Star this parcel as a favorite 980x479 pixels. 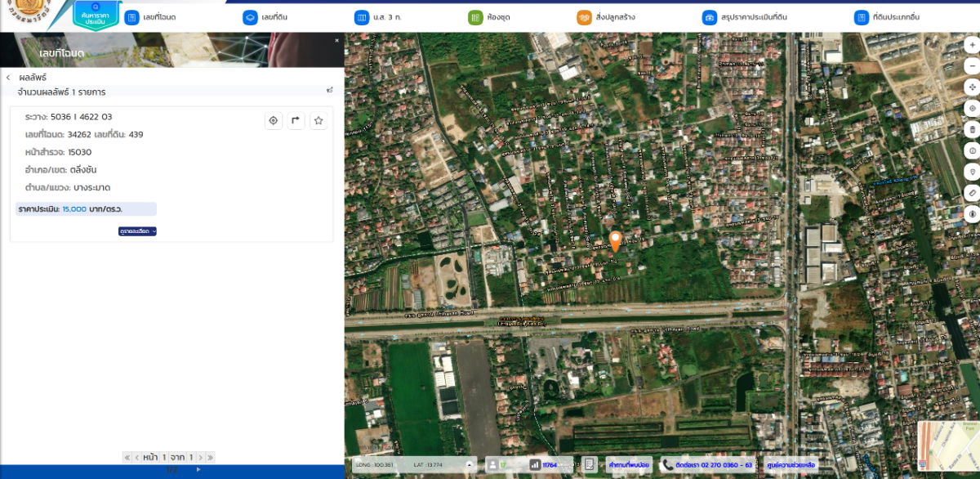pyautogui.click(x=318, y=121)
